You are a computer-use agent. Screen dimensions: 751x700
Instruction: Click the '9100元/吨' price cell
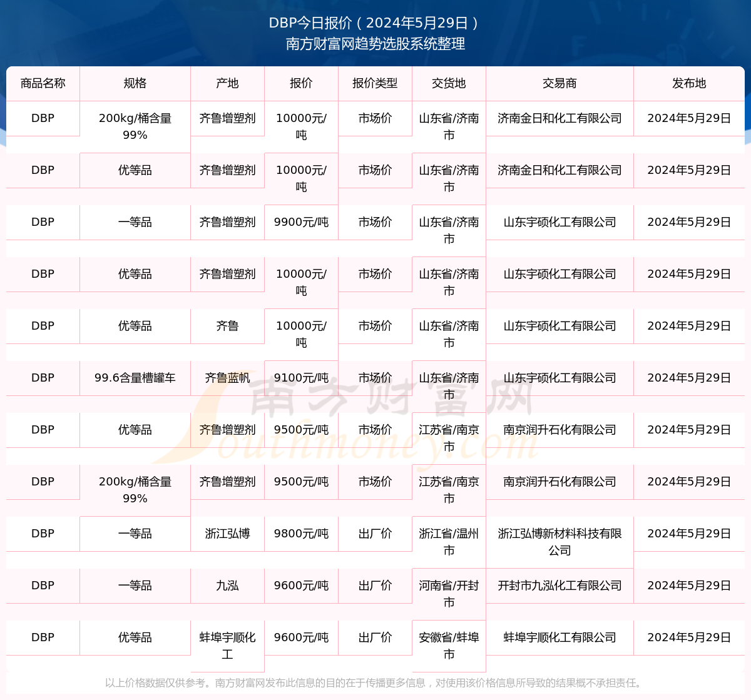point(301,378)
